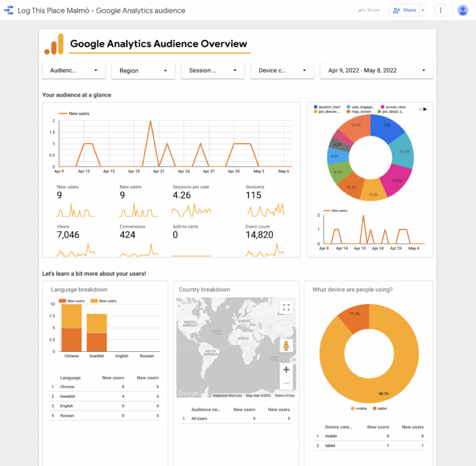Open the Session filter dropdown
476x466 pixels.
tap(213, 70)
